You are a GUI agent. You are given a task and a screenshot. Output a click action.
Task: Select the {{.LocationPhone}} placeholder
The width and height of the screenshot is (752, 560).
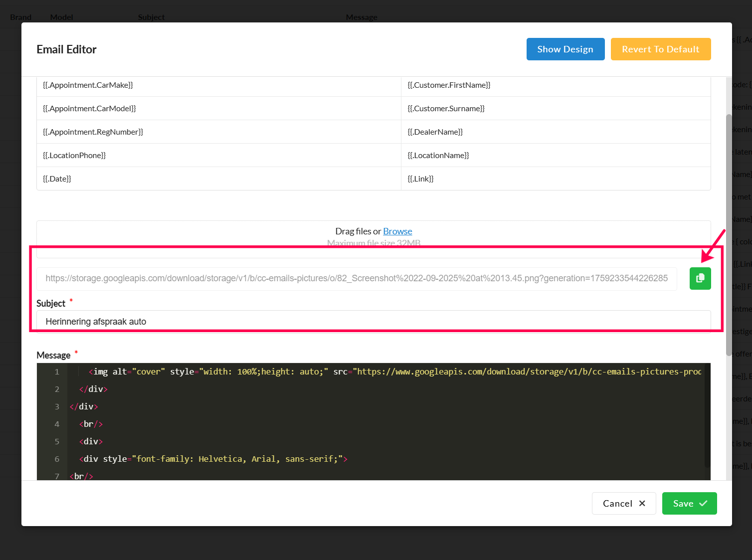tap(74, 156)
